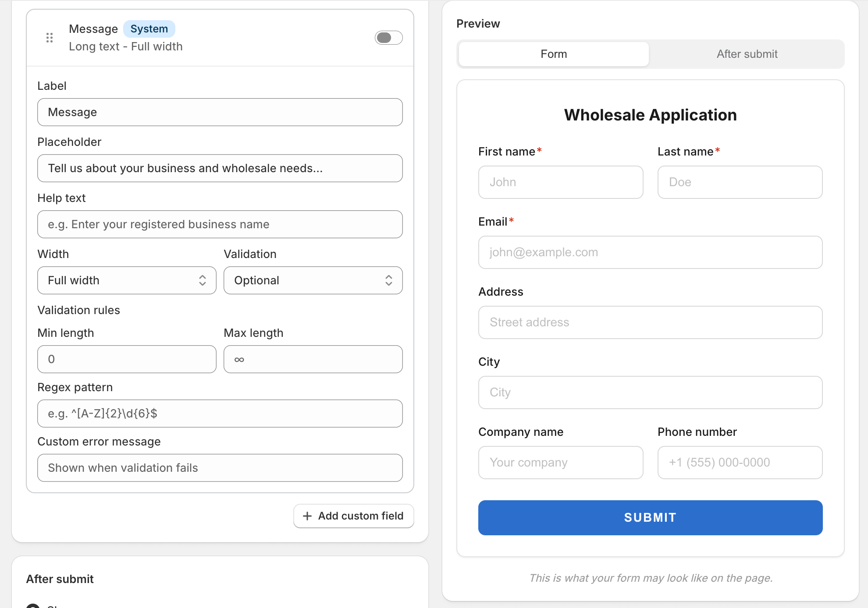Click the Min length field
The height and width of the screenshot is (608, 868).
coord(127,359)
